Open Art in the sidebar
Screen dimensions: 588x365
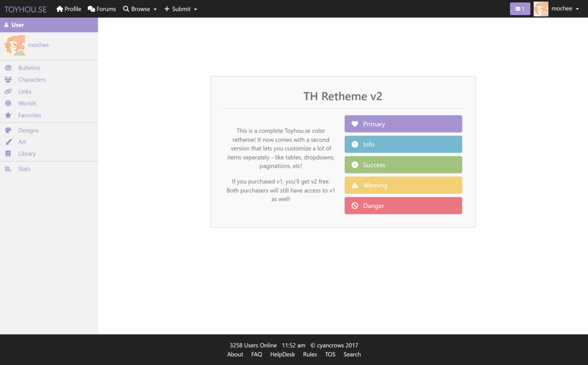[22, 142]
